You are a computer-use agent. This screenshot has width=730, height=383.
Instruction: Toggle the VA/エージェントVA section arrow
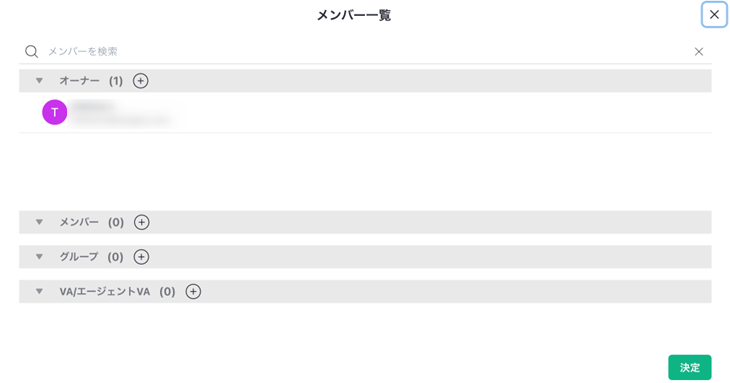coord(40,292)
